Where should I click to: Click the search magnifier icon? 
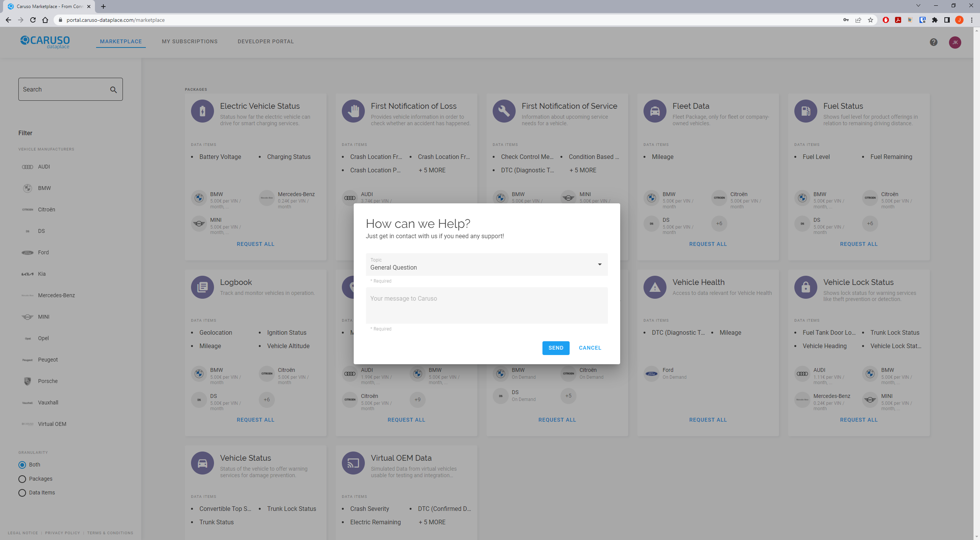click(x=113, y=90)
